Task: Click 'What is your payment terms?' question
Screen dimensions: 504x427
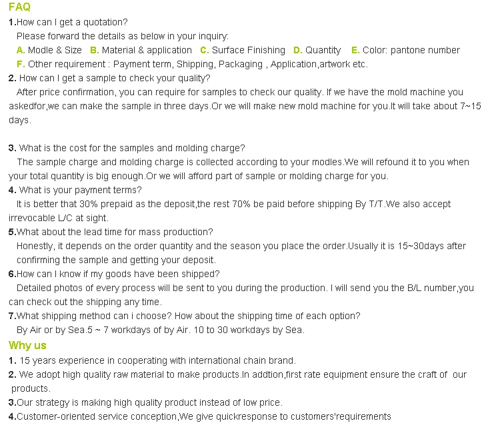Action: click(x=75, y=191)
